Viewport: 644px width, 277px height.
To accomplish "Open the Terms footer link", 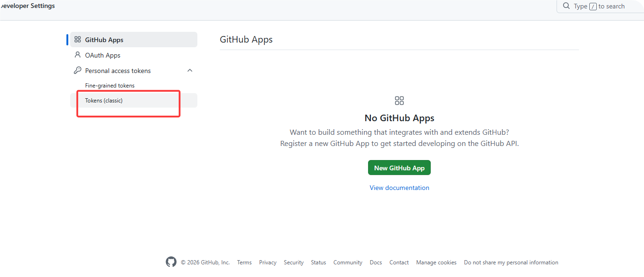I will [244, 262].
